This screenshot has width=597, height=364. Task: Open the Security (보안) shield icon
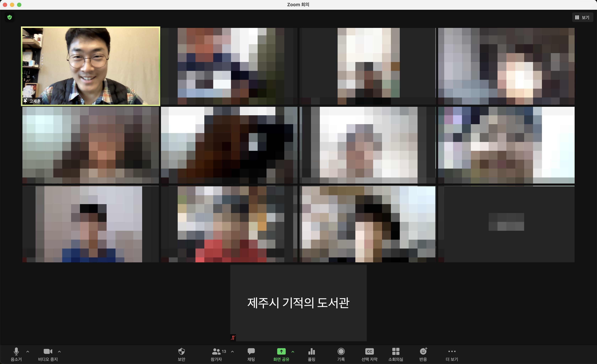(x=181, y=351)
